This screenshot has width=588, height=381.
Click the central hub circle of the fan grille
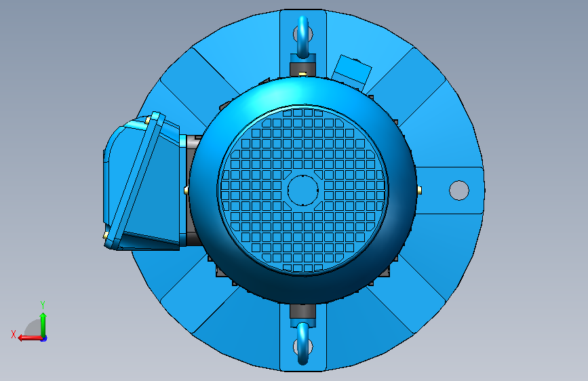303,190
